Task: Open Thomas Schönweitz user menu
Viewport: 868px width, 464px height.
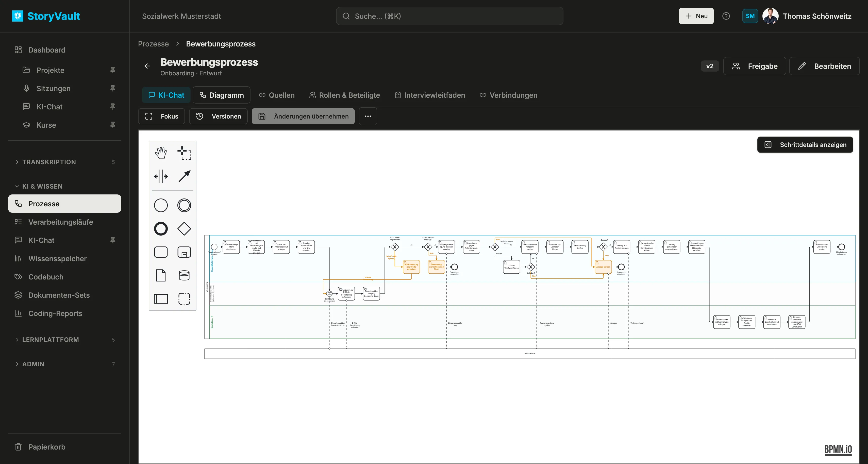Action: click(807, 16)
